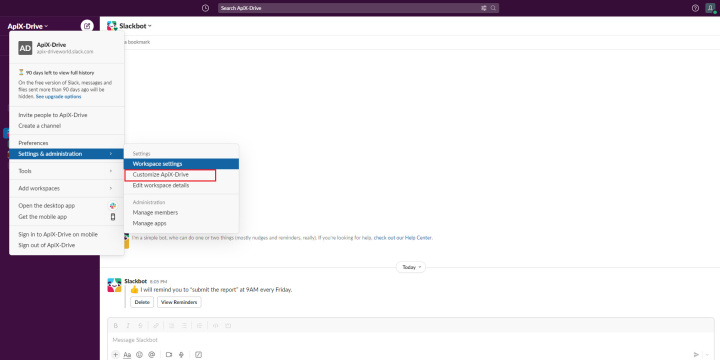Image resolution: width=720 pixels, height=360 pixels.
Task: Select Get the mobile app
Action: 66,217
